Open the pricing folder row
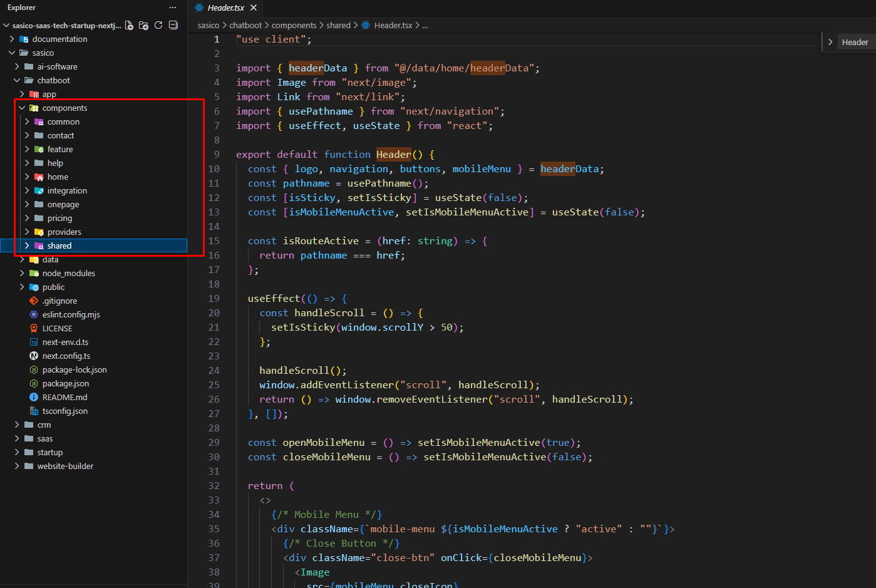Screen dimensions: 876x588 (x=94, y=218)
